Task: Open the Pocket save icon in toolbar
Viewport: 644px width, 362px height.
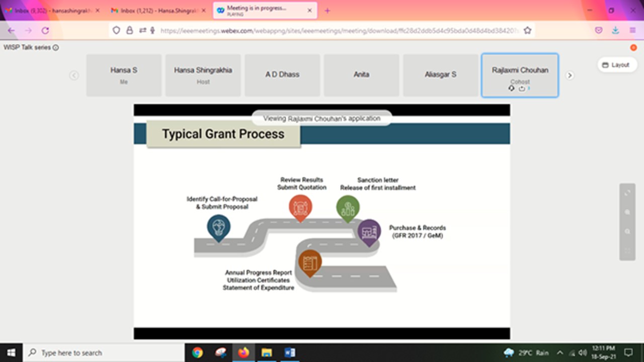Action: tap(599, 30)
